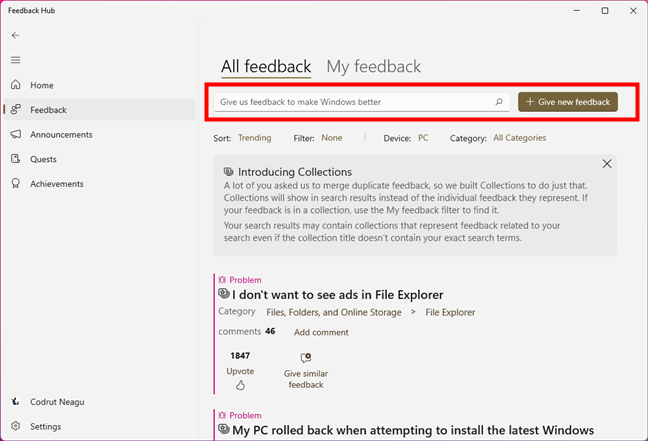Click first Problem tag above File Explorer ads
This screenshot has width=648, height=441.
click(240, 280)
